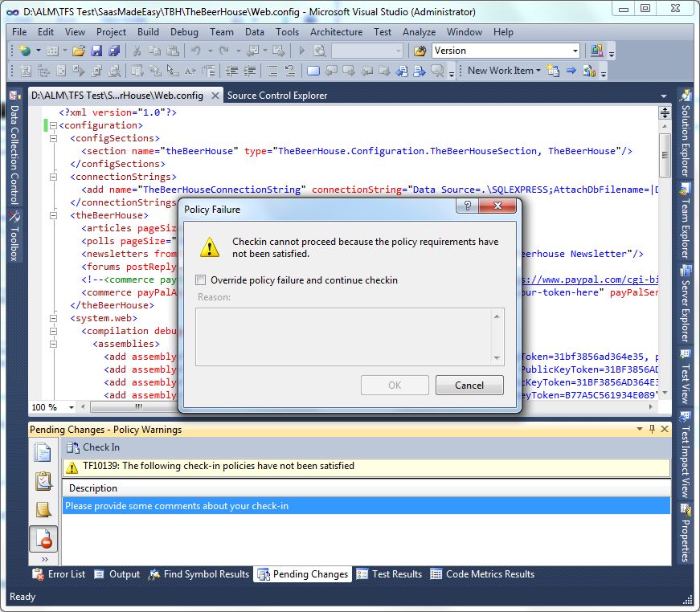Switch to Error List tab
Image resolution: width=700 pixels, height=612 pixels.
tap(59, 574)
